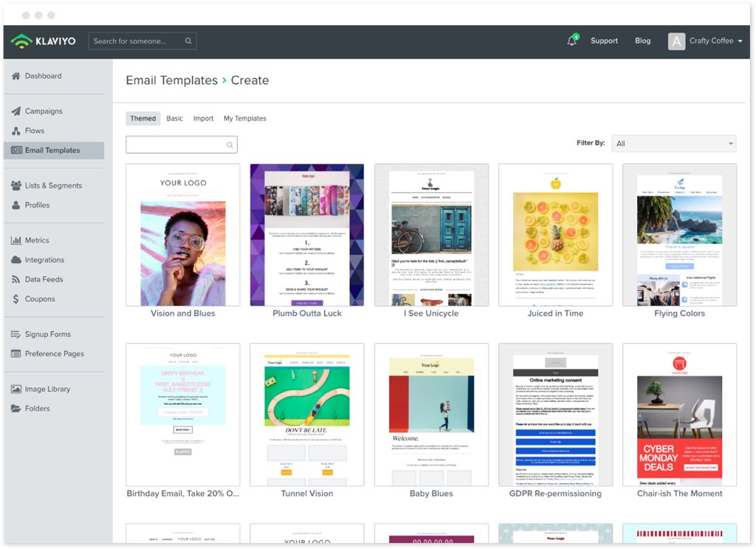Open the Filter By All dropdown
The height and width of the screenshot is (549, 756).
[x=673, y=144]
